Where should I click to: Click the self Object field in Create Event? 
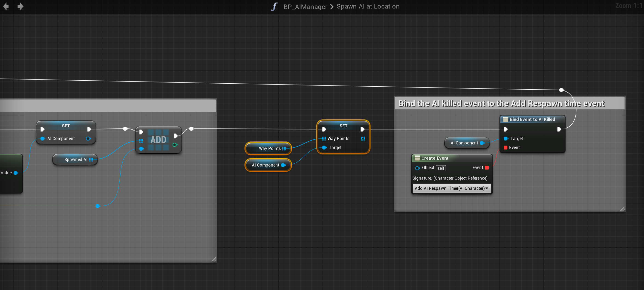coord(441,168)
